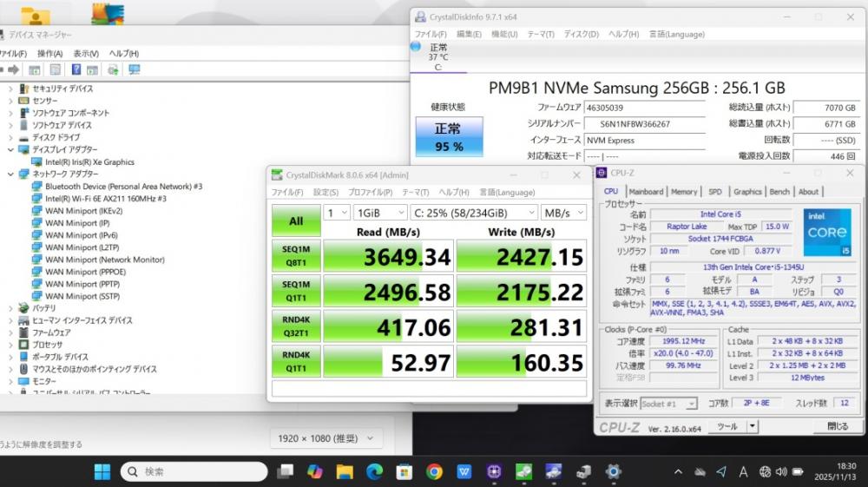Viewport: 868px width, 487px height.
Task: Open File Explorer from the taskbar
Action: click(x=345, y=471)
